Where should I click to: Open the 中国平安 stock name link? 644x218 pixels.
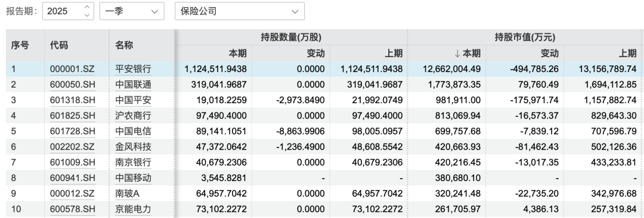pyautogui.click(x=133, y=100)
